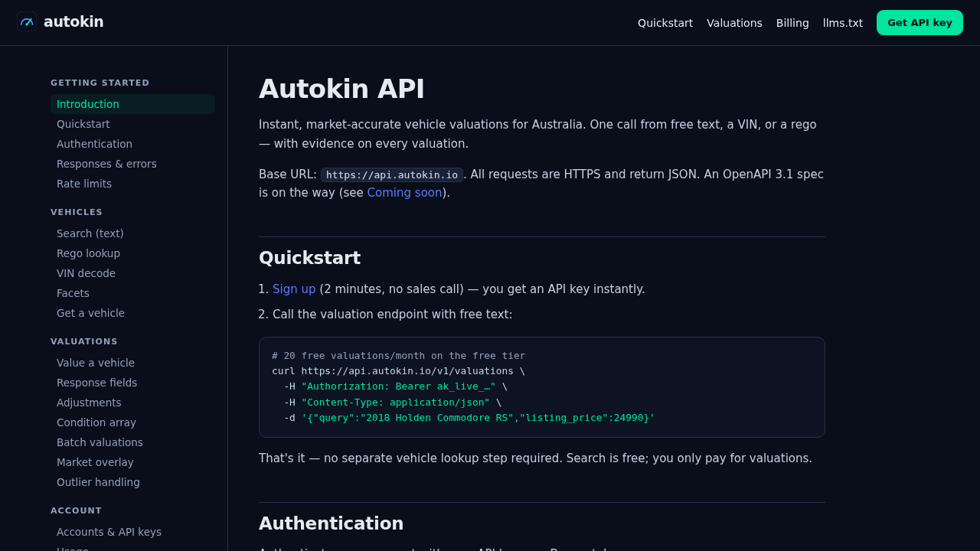Click the JSON query data line in code
The width and height of the screenshot is (980, 551).
[x=469, y=418]
